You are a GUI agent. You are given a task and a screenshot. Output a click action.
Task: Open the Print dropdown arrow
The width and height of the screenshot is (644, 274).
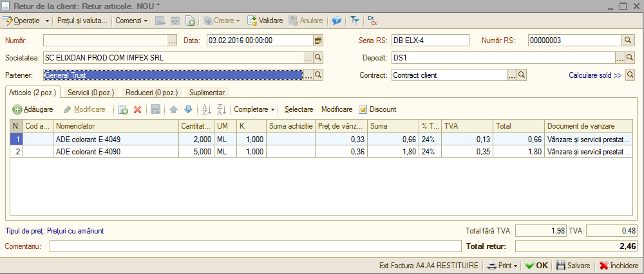515,266
